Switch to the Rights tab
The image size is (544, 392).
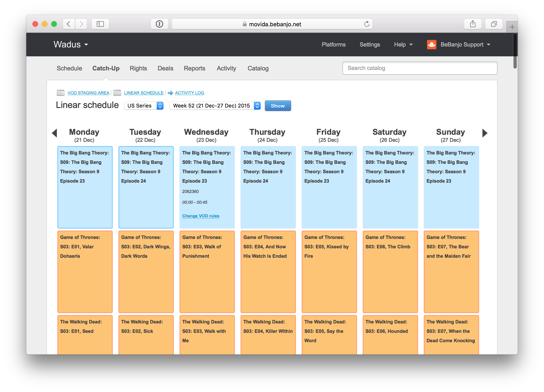pos(138,68)
